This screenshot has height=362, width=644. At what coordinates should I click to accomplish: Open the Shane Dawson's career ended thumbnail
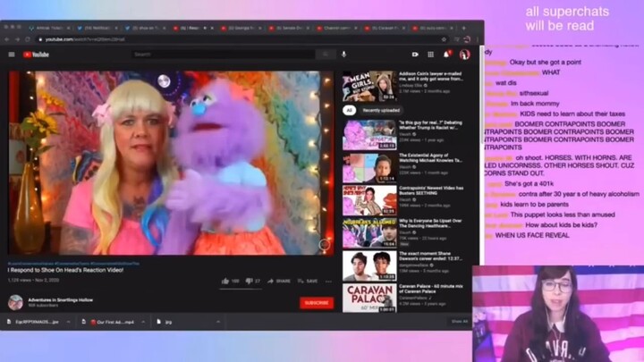coord(369,266)
